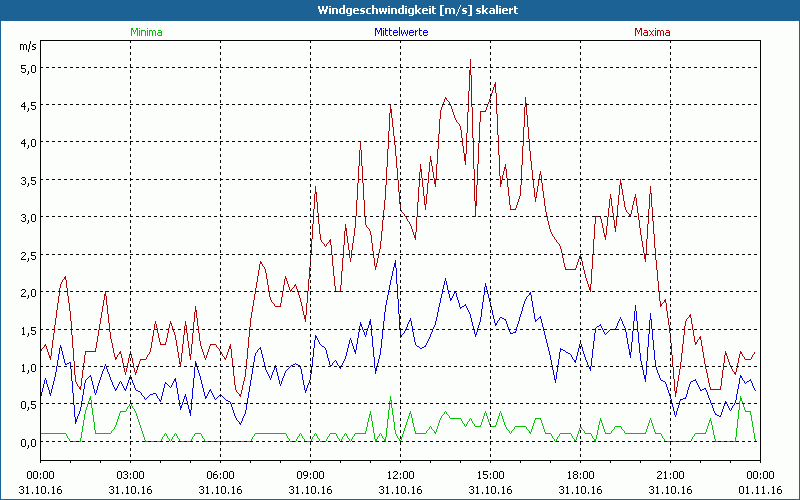
Task: Click the blue Mittelwerte peak near 12:00
Action: (x=395, y=261)
